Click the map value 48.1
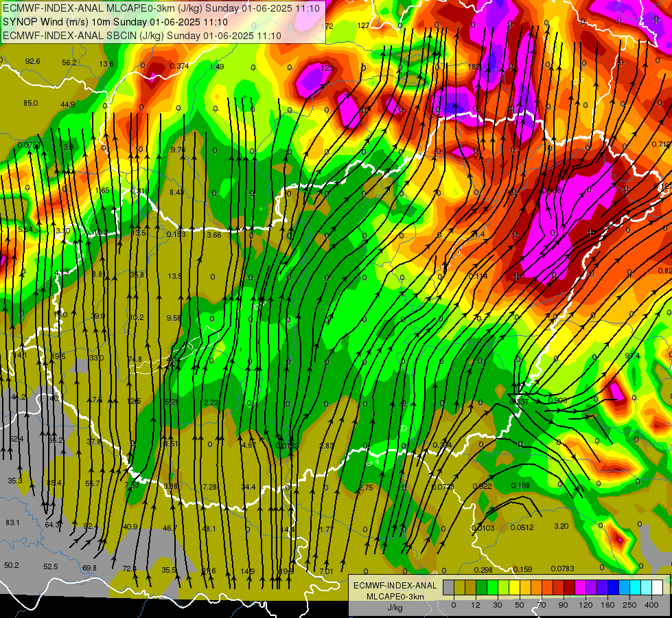 point(209,529)
